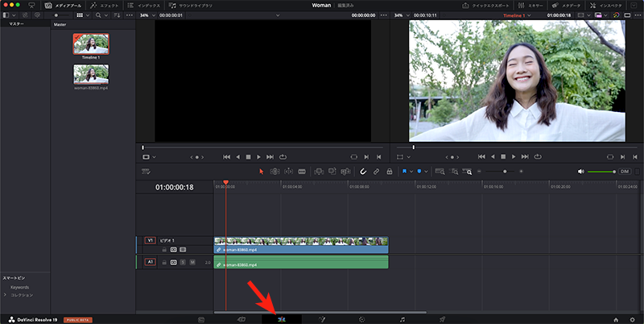Screen dimensions: 644x324
Task: Toggle linked selection chain icon
Action: pos(376,172)
